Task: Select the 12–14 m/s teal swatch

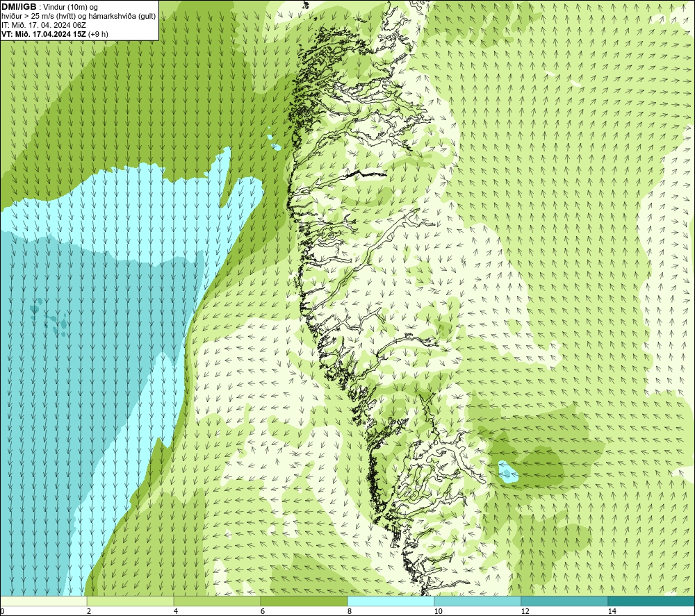Action: (564, 601)
